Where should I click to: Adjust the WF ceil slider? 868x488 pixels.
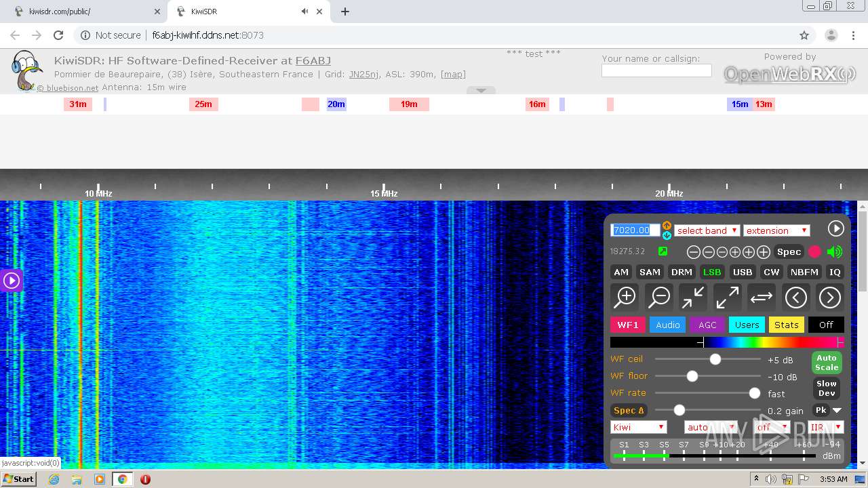point(708,359)
